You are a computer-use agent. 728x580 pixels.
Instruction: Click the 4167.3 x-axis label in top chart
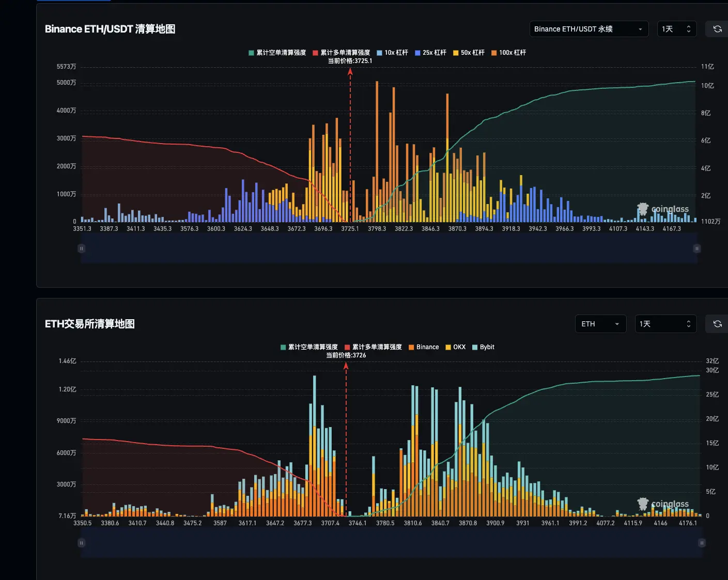click(x=672, y=229)
